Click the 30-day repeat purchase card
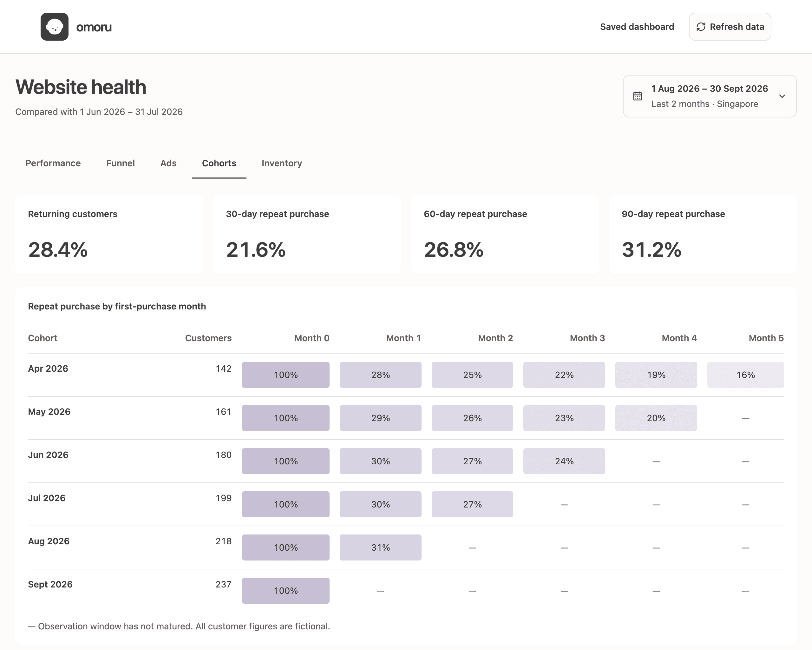 pos(307,234)
